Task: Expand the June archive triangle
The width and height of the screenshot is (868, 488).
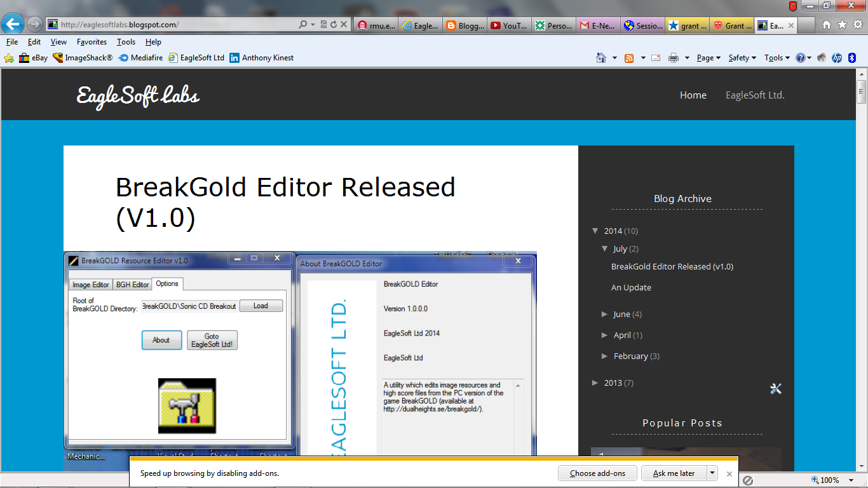Action: tap(605, 314)
